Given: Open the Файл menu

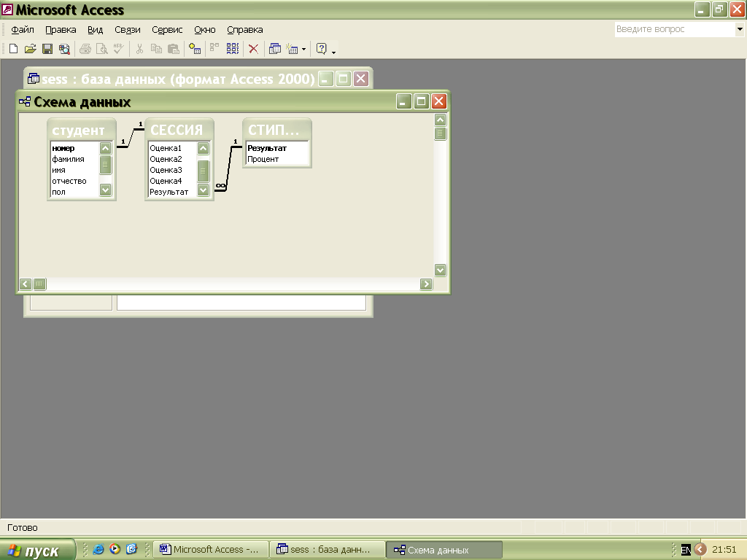Looking at the screenshot, I should pos(23,29).
